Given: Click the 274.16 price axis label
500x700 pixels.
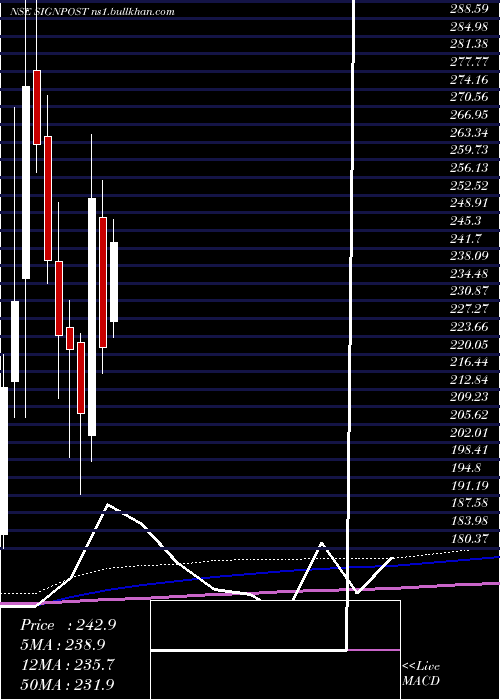Looking at the screenshot, I should [x=469, y=79].
